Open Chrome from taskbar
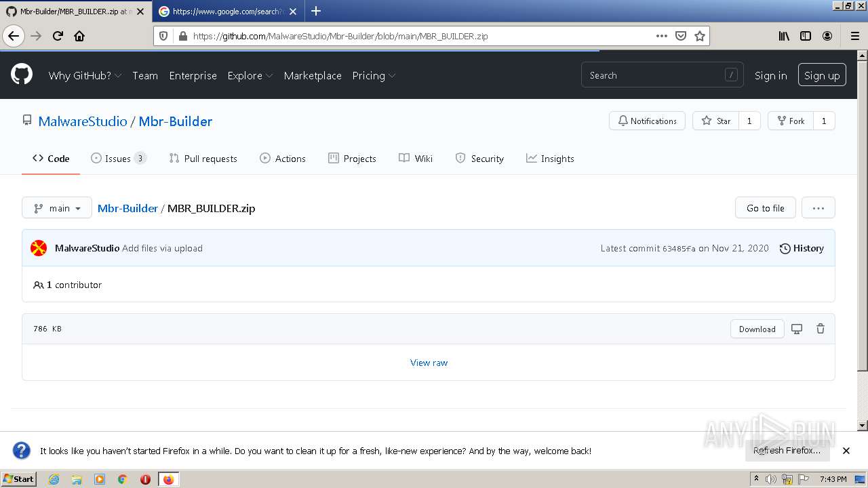Image resolution: width=868 pixels, height=488 pixels. pos(122,479)
